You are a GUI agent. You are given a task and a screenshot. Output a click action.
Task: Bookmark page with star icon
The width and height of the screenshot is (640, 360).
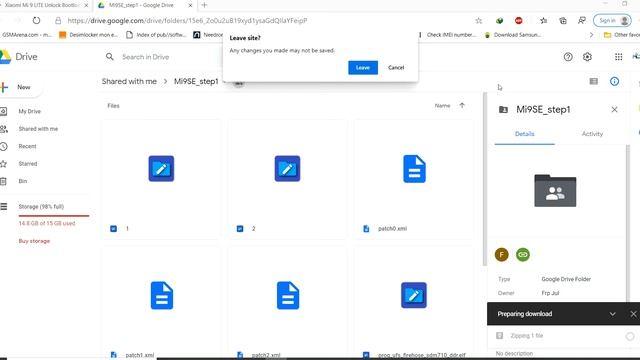[x=479, y=20]
